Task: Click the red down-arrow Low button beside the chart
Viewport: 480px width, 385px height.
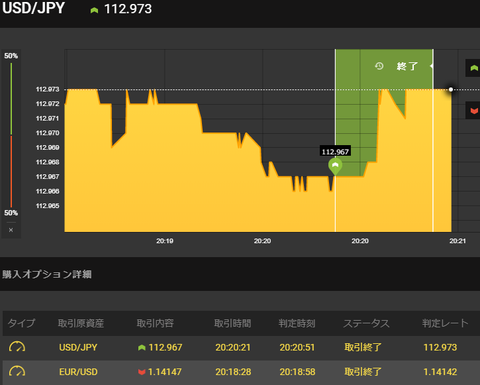Action: coord(473,110)
